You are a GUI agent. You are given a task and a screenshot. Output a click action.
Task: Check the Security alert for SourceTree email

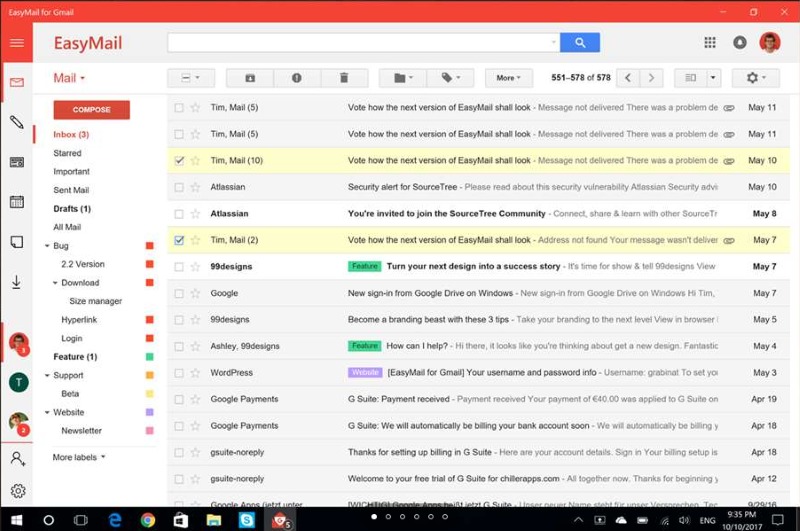(179, 187)
